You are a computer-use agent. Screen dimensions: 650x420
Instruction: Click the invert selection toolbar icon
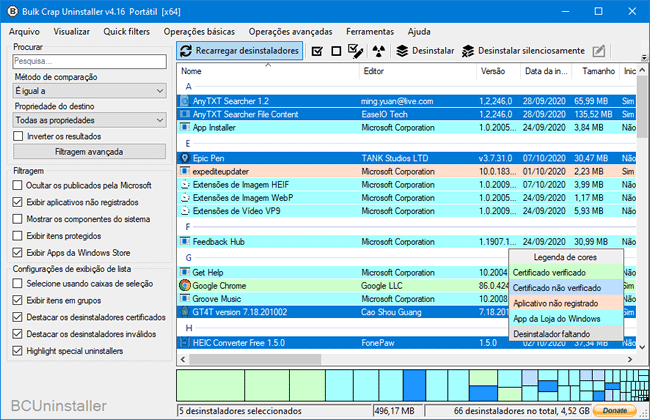[x=355, y=51]
